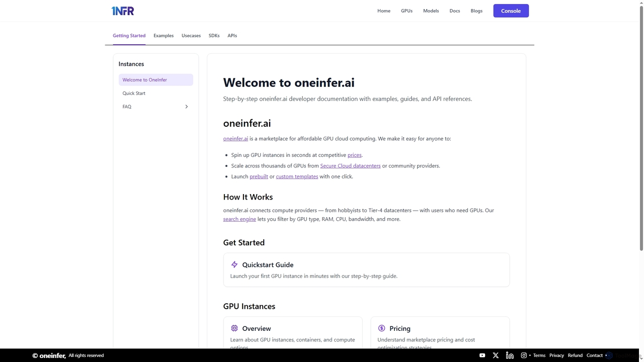The image size is (644, 362).
Task: Switch to the SDKs tab
Action: (x=214, y=36)
